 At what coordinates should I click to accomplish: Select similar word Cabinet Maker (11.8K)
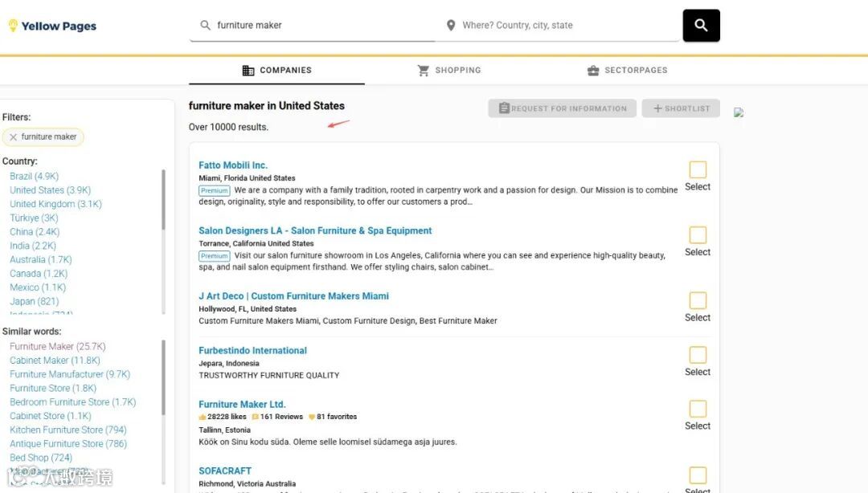point(55,361)
